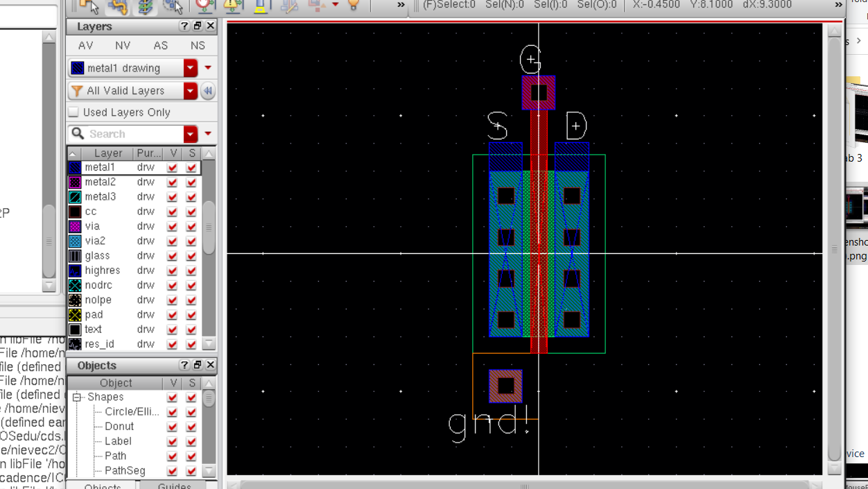Click the toolbar overflow double-chevron
The image size is (868, 489).
coord(401,6)
